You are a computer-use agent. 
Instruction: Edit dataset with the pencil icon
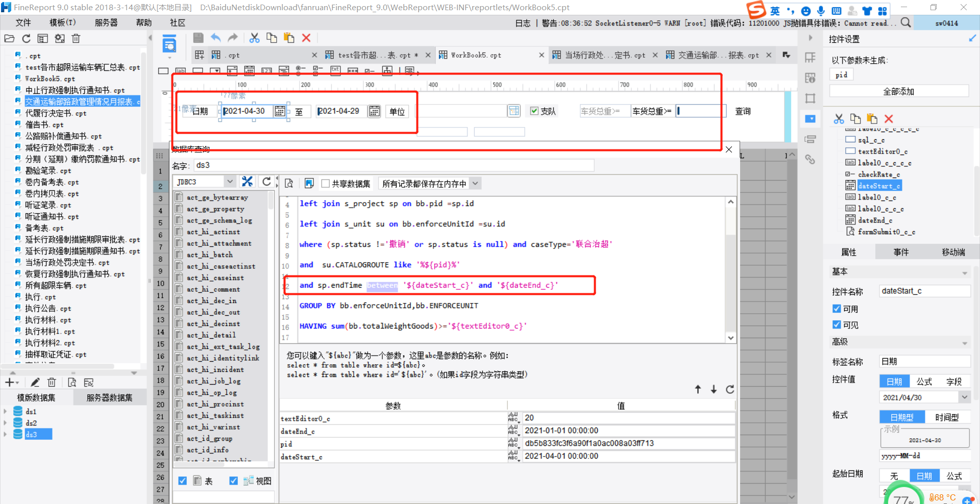[x=35, y=383]
